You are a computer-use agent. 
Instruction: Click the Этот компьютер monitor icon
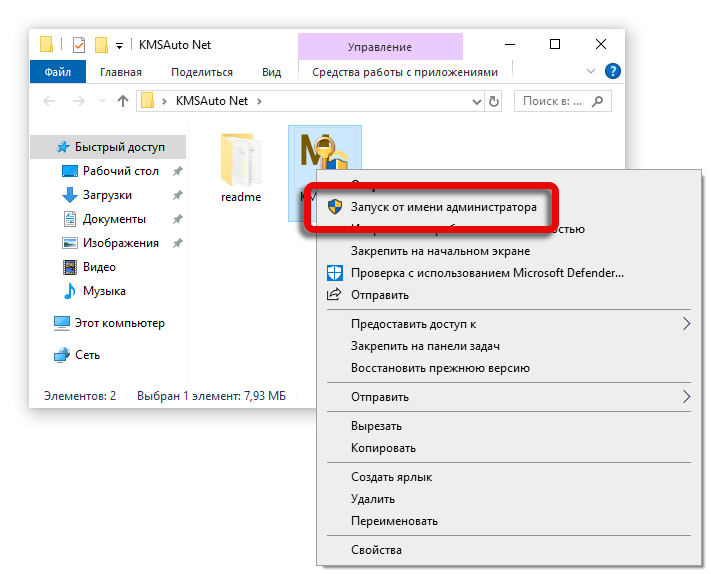click(62, 323)
